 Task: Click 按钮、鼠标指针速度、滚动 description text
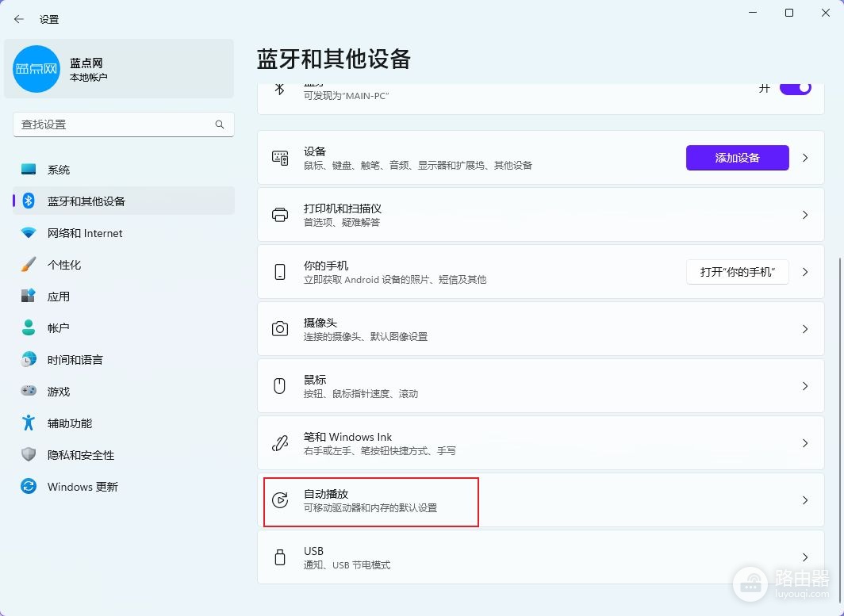[361, 393]
